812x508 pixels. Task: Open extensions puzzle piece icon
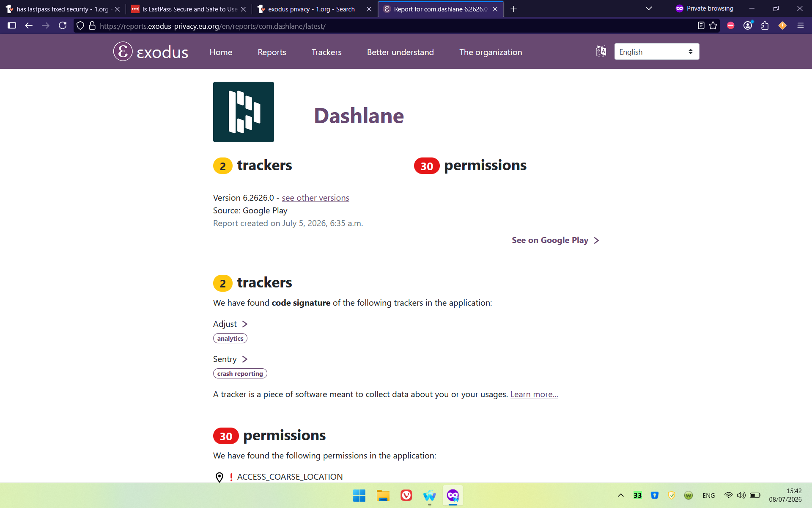[x=765, y=26]
